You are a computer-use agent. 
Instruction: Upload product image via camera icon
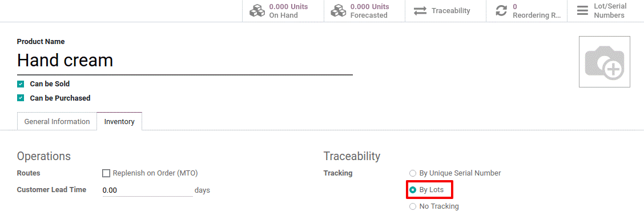[x=604, y=62]
